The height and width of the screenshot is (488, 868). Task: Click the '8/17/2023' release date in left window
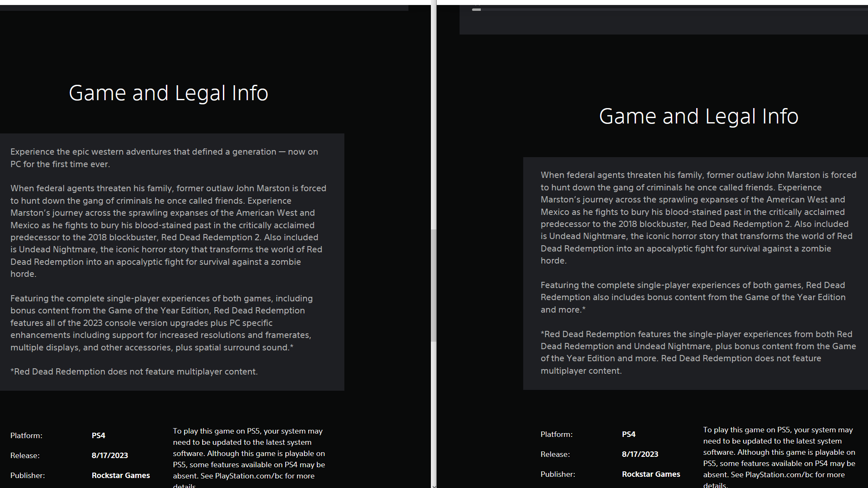[110, 456]
